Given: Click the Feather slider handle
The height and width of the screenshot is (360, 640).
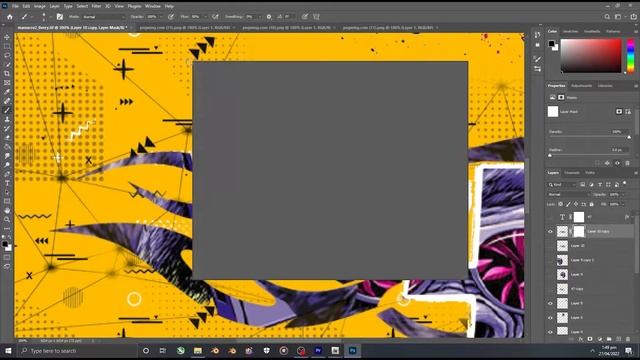Looking at the screenshot, I should [550, 156].
